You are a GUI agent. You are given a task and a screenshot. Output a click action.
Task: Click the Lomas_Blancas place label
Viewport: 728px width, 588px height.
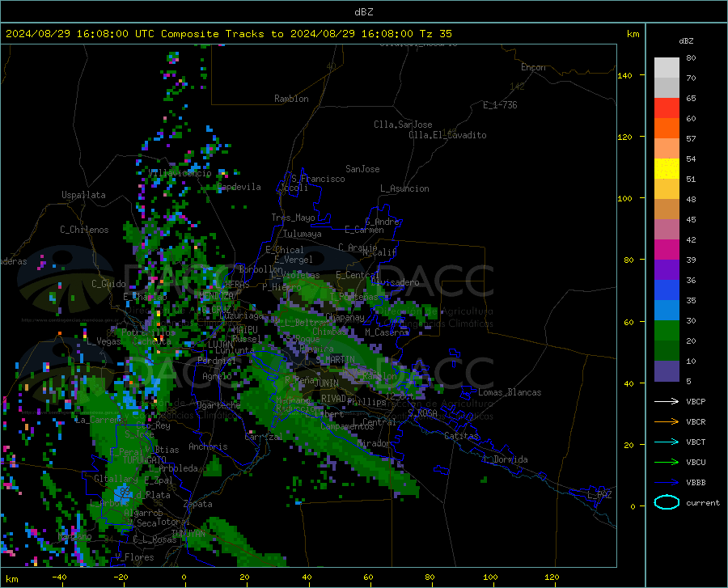(510, 392)
